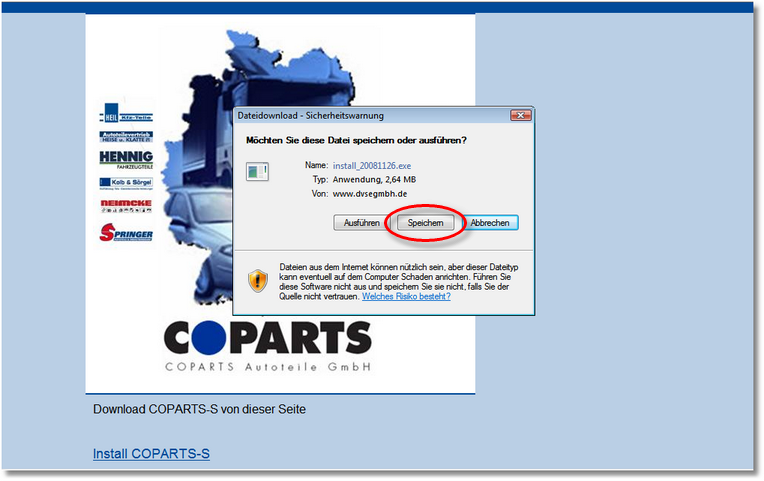Click the 'Möchten Sie diese Datei speichern oder ausführen?' heading
The image size is (764, 481).
(x=356, y=140)
